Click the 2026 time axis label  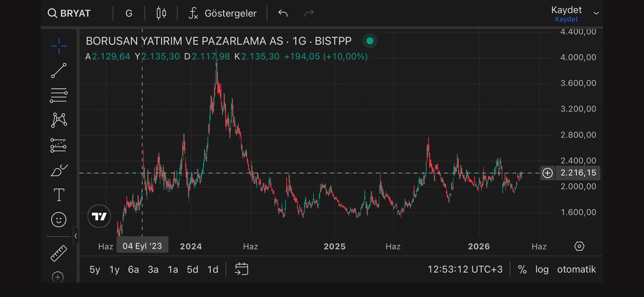point(479,247)
